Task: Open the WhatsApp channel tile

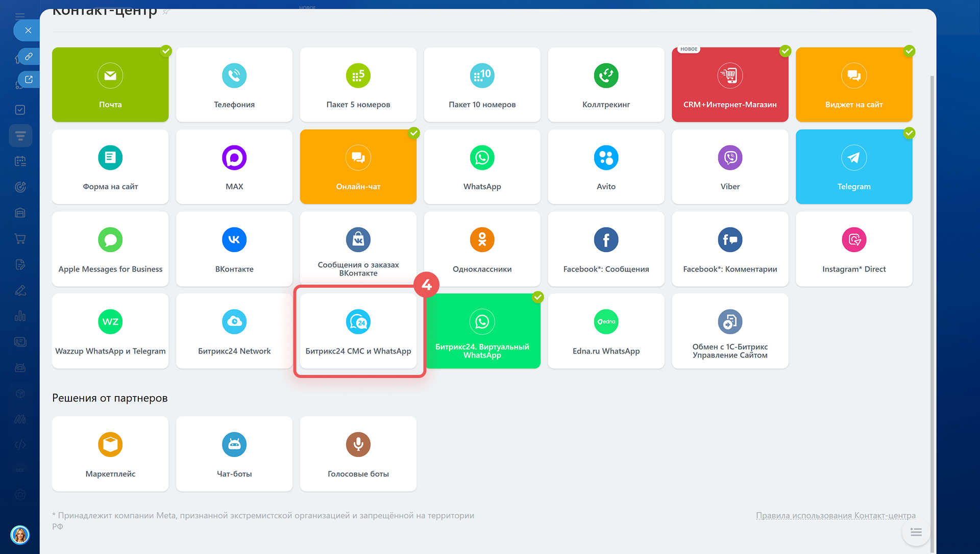Action: [x=482, y=167]
